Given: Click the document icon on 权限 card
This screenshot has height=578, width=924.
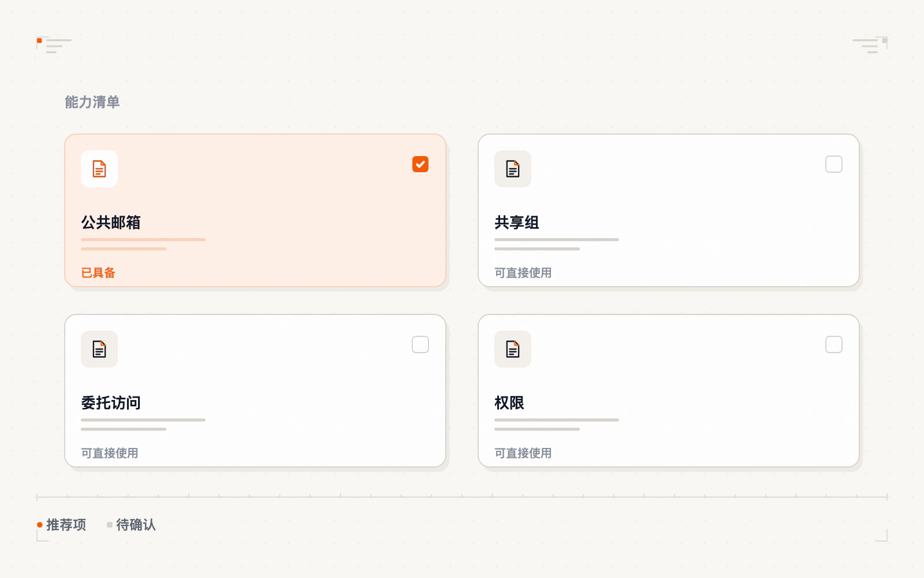Looking at the screenshot, I should (x=513, y=349).
